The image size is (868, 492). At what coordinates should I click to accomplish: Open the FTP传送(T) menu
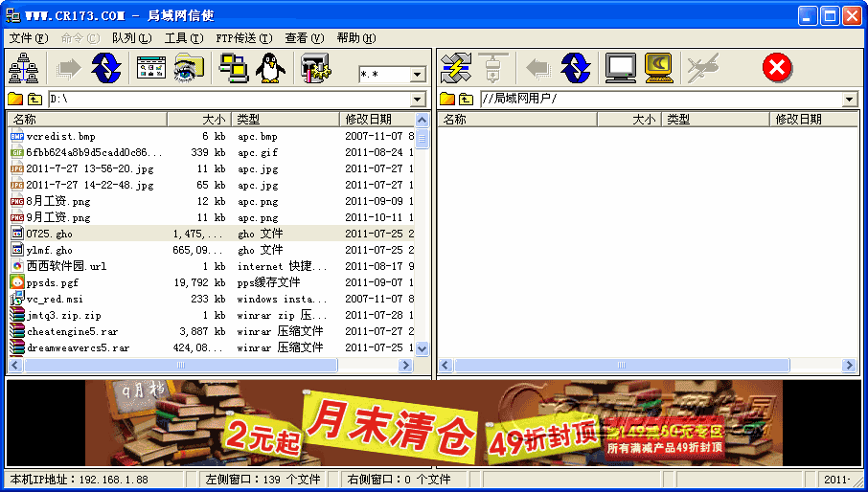[x=244, y=38]
